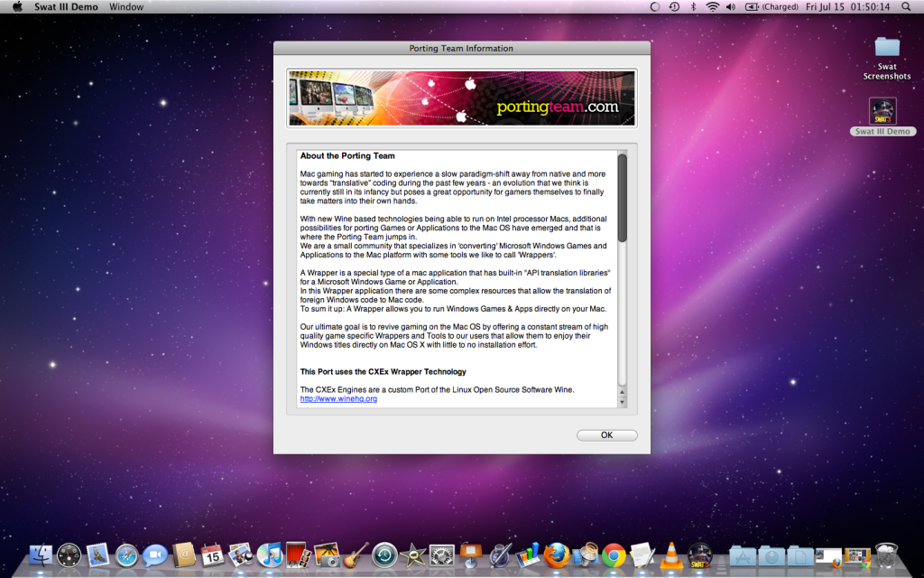This screenshot has width=924, height=578.
Task: Grab the text area scrollbar thumb
Action: (622, 198)
